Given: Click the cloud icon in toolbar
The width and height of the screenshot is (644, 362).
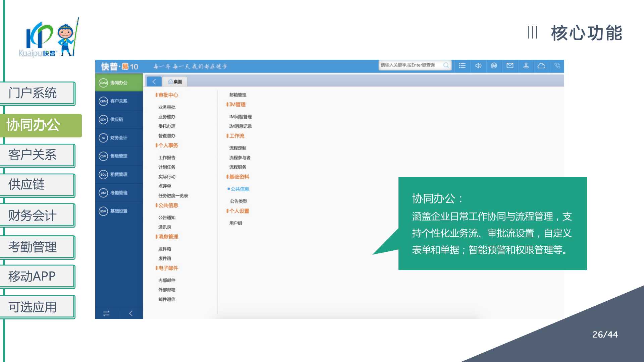Looking at the screenshot, I should coord(541,66).
